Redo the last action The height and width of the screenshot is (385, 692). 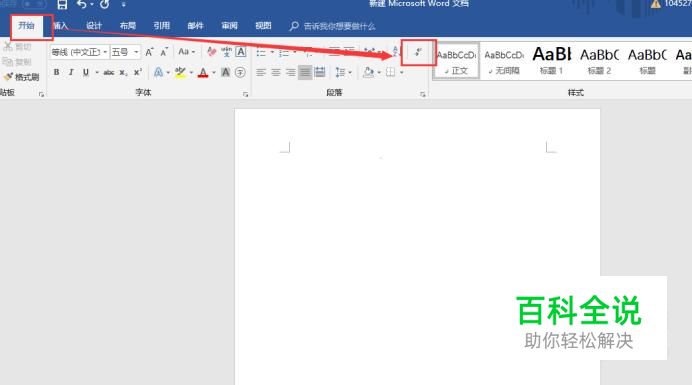(x=105, y=5)
